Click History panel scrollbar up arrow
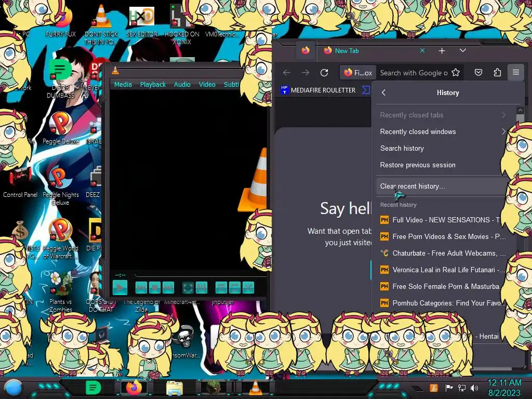 click(520, 111)
